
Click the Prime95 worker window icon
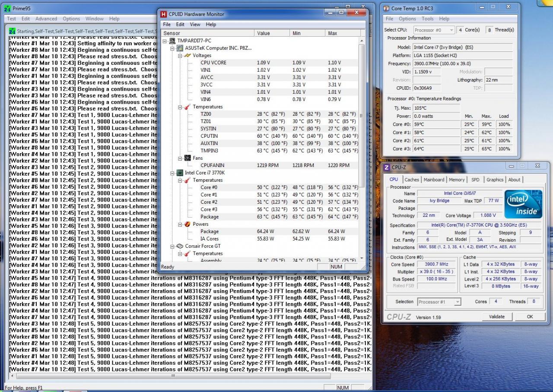(12, 31)
